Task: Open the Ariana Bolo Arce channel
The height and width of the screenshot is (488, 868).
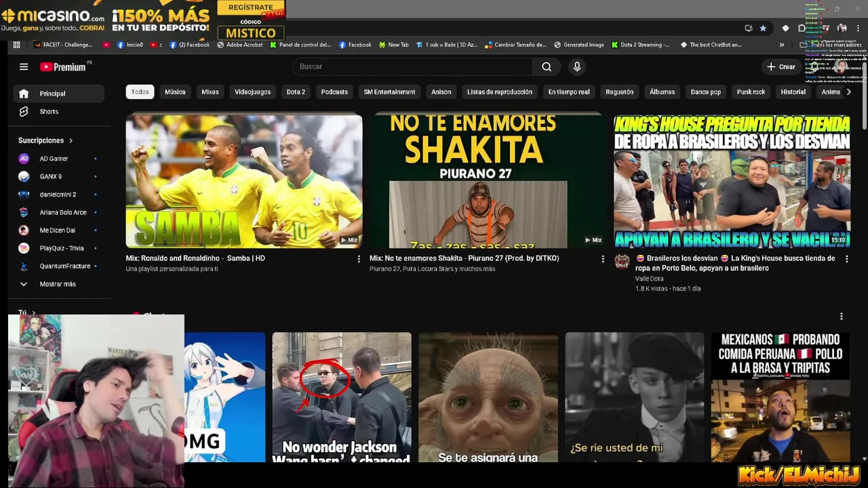Action: [58, 212]
